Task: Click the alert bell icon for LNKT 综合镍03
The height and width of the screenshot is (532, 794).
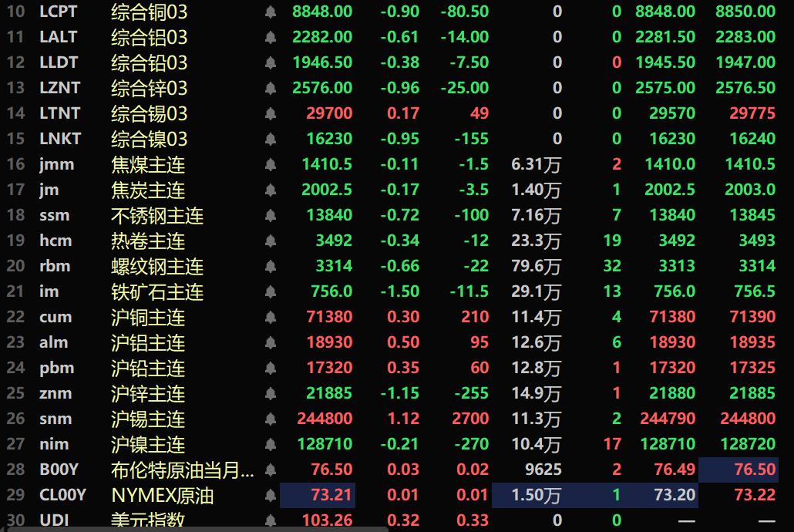Action: pos(270,139)
